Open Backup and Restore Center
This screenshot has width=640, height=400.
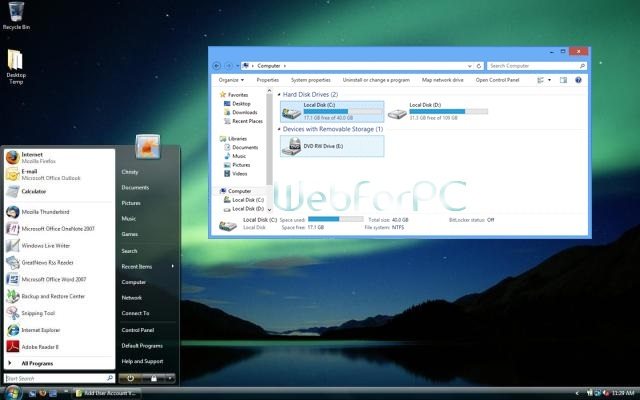pyautogui.click(x=59, y=296)
